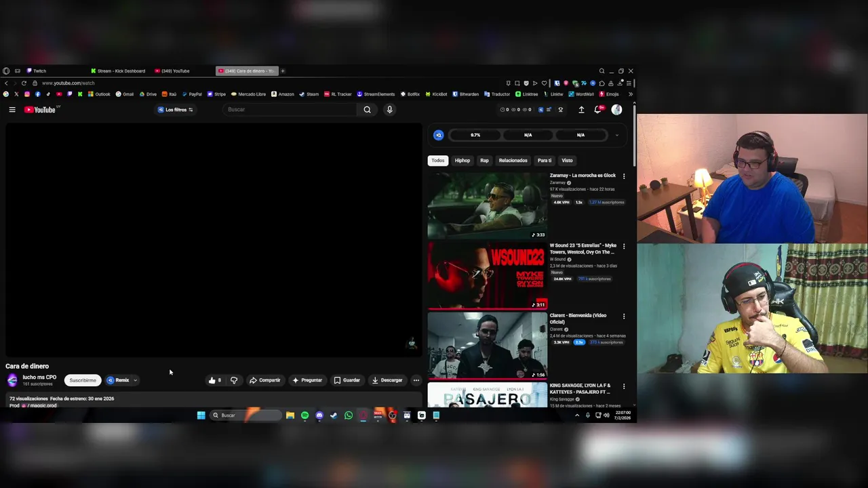Open File Explorer from the taskbar
Image resolution: width=868 pixels, height=488 pixels.
click(x=290, y=415)
